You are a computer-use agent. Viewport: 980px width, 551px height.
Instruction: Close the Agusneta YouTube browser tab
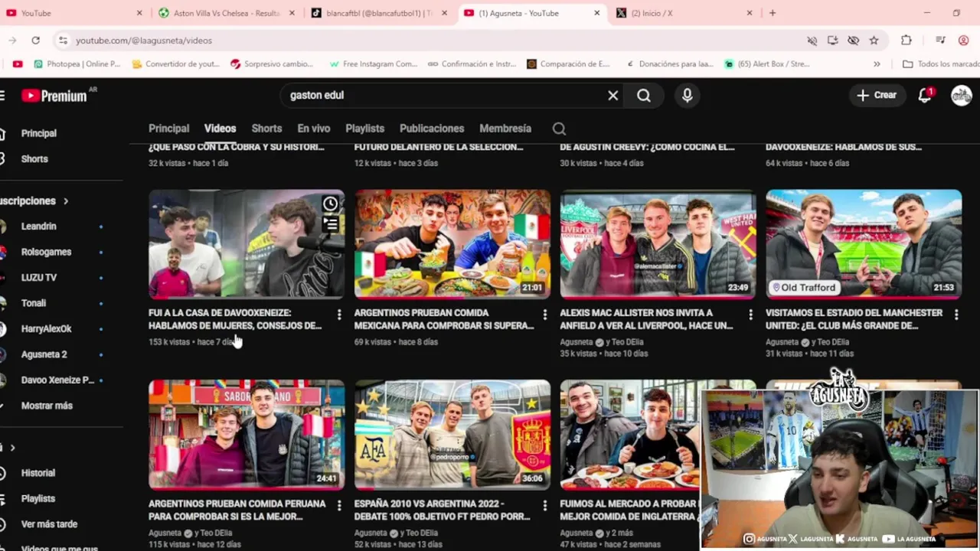(596, 13)
